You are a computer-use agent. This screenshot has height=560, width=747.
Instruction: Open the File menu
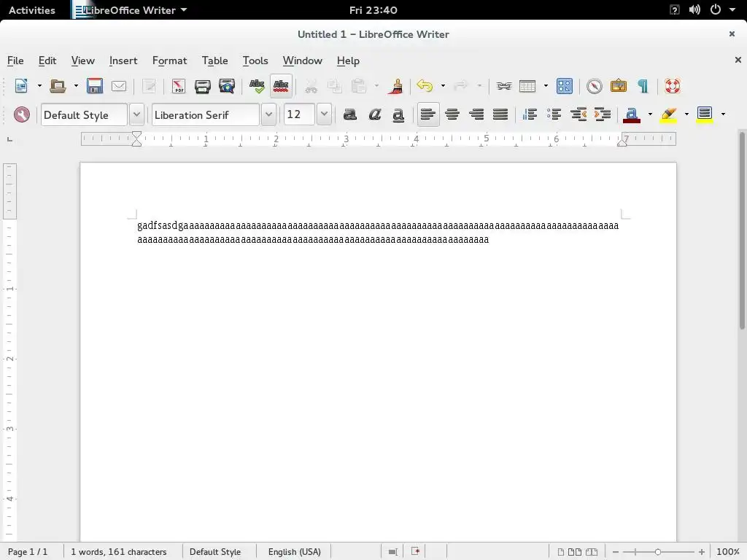pyautogui.click(x=15, y=61)
